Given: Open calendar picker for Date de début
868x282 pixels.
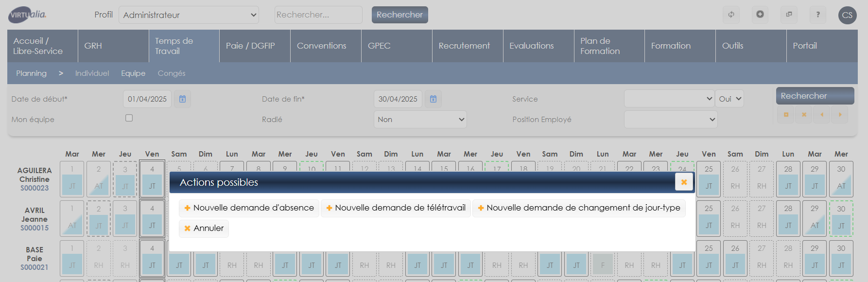Looking at the screenshot, I should 182,99.
